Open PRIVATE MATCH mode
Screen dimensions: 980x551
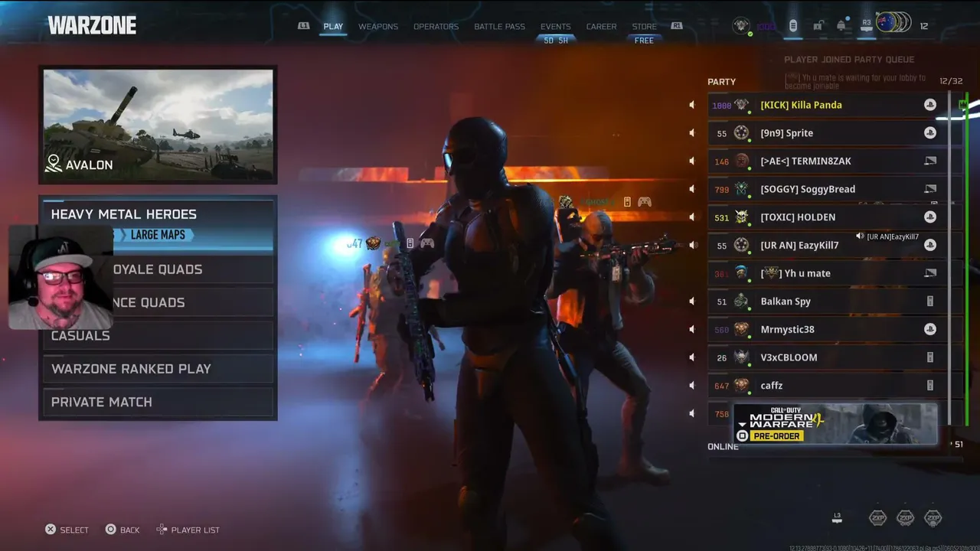[158, 402]
